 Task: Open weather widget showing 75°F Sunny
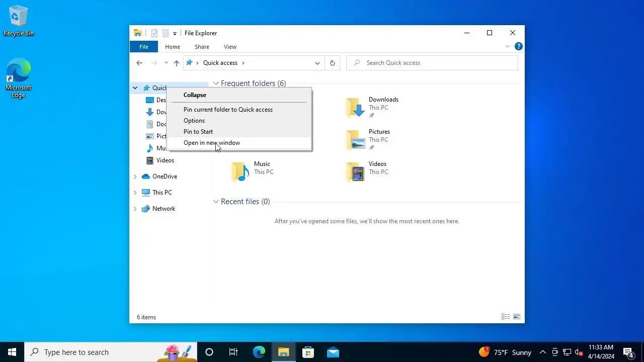tap(505, 352)
